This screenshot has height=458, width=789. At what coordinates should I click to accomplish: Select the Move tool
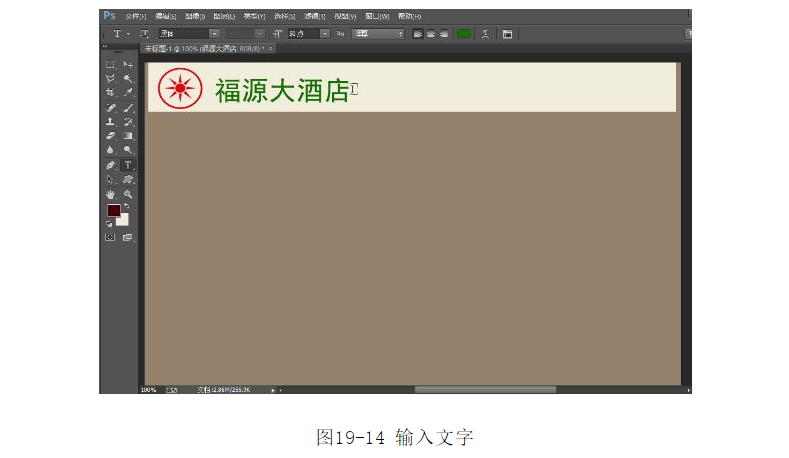pos(128,64)
